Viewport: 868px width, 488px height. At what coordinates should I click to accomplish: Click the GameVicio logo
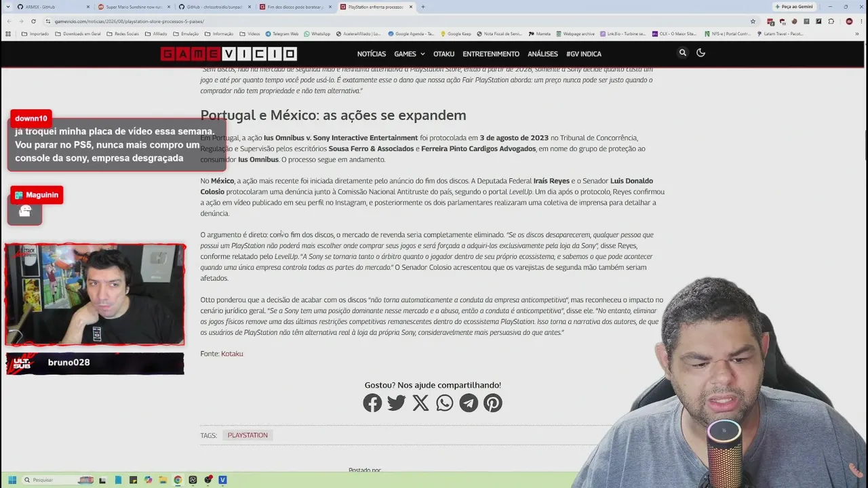click(229, 54)
